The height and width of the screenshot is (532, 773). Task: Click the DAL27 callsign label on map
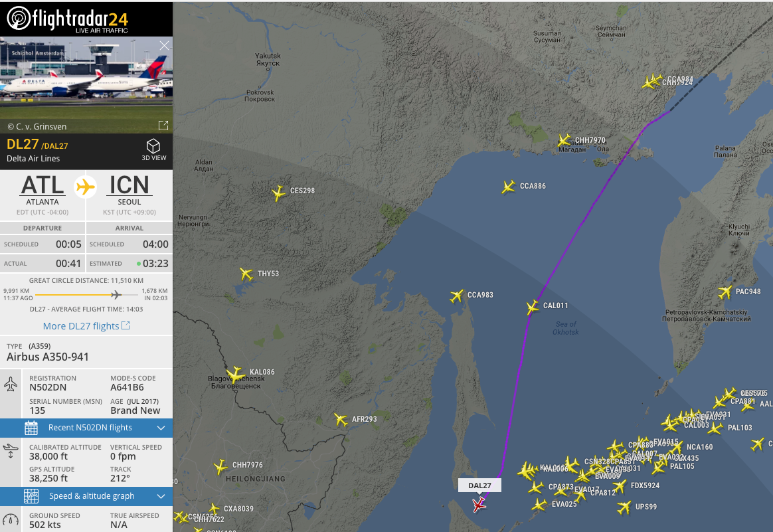(479, 485)
